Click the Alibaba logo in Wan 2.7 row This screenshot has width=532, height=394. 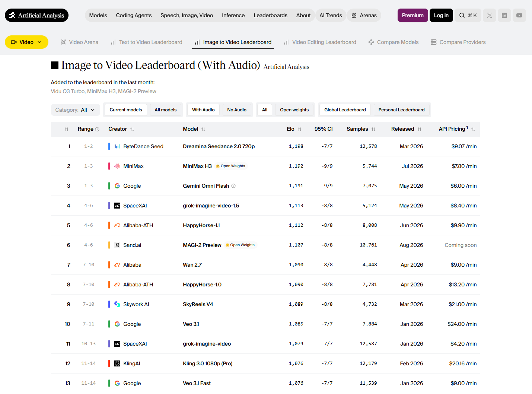point(117,265)
